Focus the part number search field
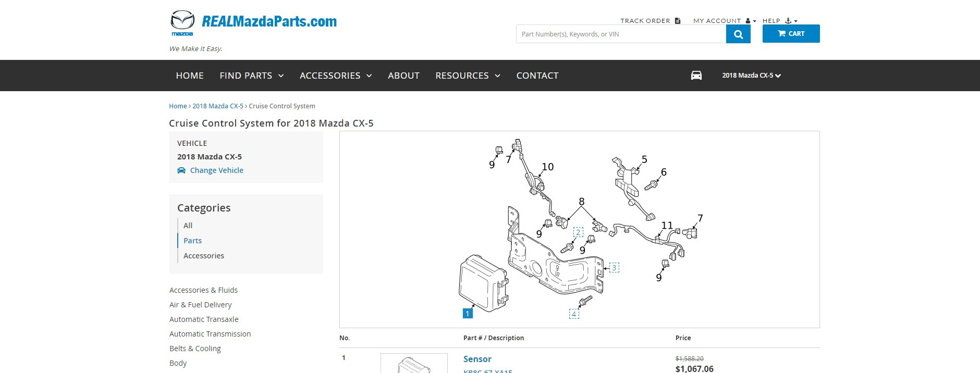Screen dimensions: 980x373 [x=620, y=34]
